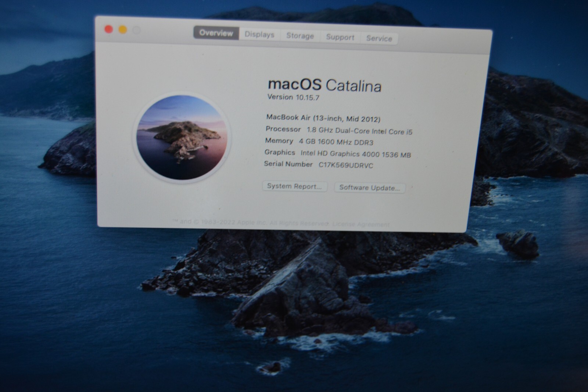588x392 pixels.
Task: Click the Memory label
Action: click(279, 141)
